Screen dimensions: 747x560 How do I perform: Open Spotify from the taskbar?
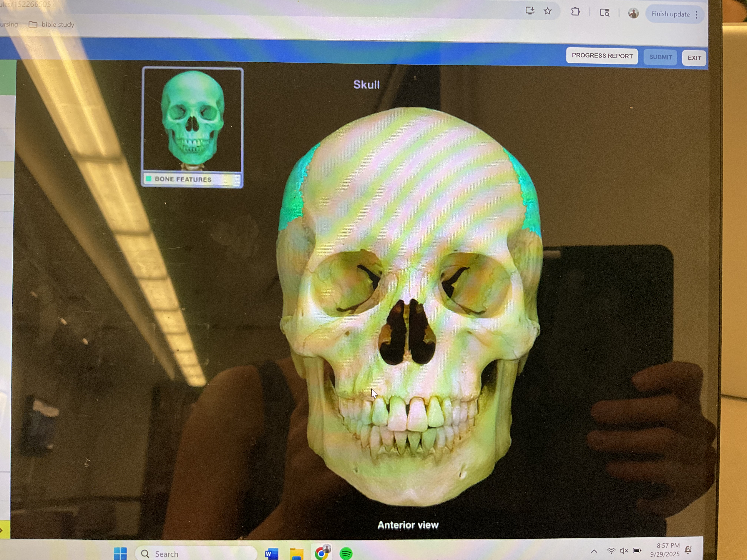[346, 554]
